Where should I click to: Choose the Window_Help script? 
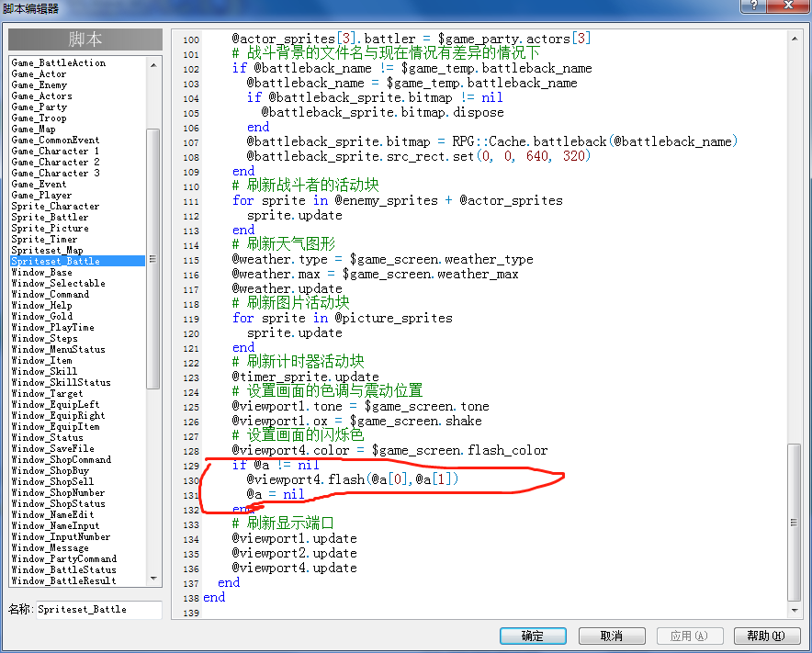(x=42, y=306)
